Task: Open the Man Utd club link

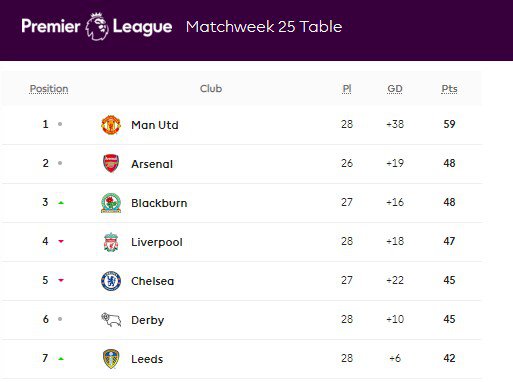Action: (155, 125)
